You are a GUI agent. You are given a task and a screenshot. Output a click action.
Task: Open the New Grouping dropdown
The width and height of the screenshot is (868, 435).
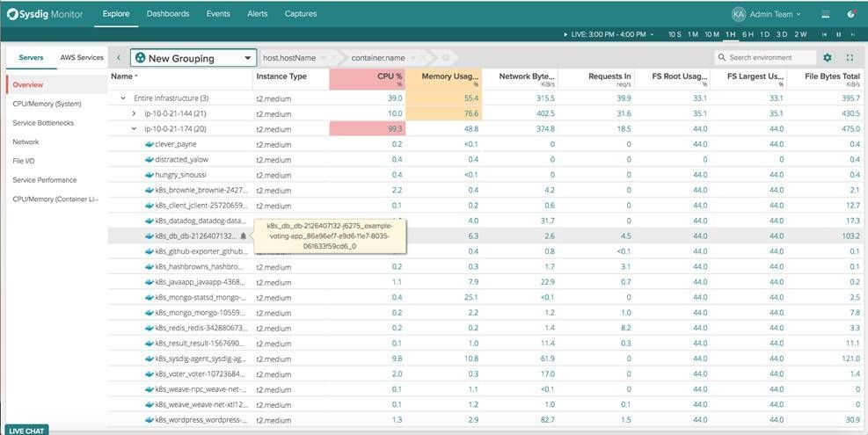tap(193, 58)
